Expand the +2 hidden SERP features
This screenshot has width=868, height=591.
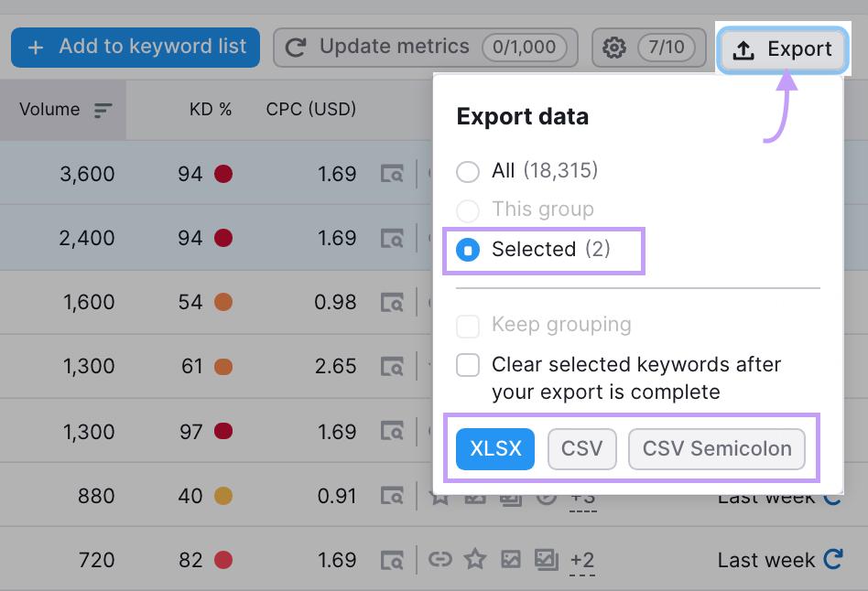583,560
